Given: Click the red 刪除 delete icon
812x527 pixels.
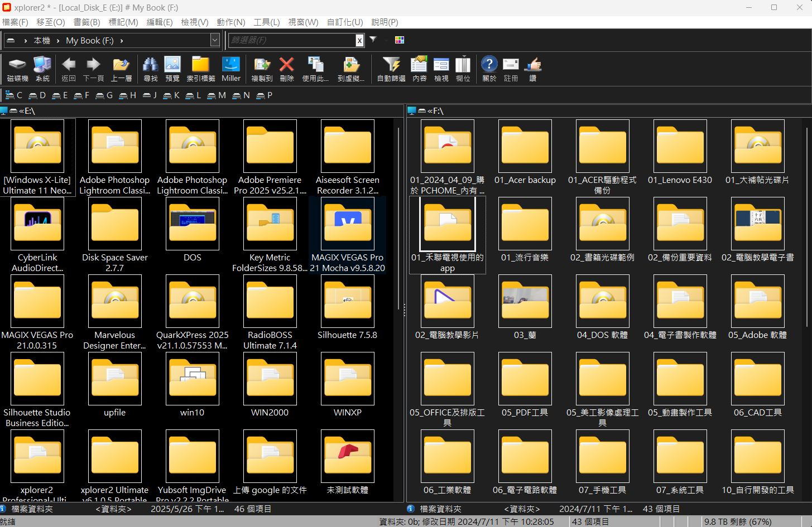Looking at the screenshot, I should pos(286,69).
